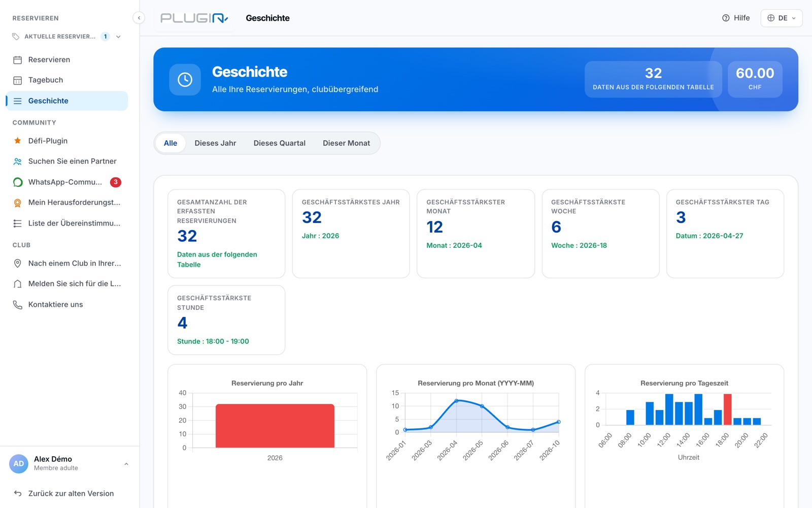Click the calendar icon next to Reservieren

tap(17, 60)
